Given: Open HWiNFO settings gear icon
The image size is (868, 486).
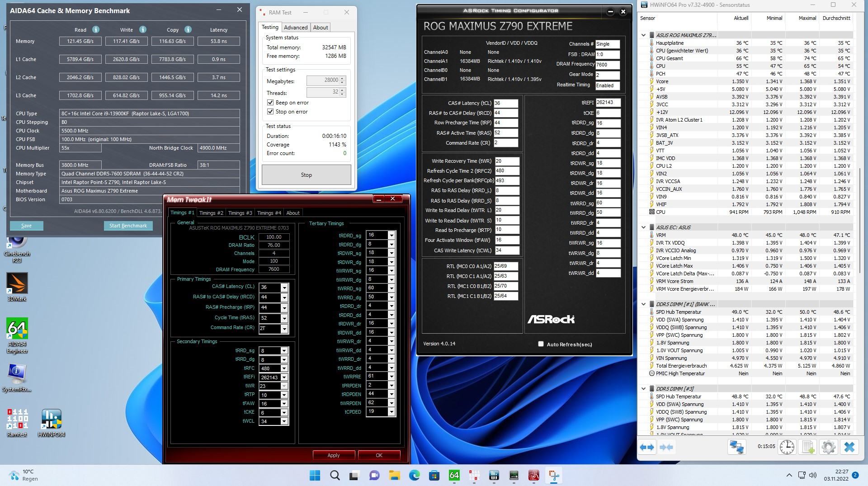Looking at the screenshot, I should (829, 447).
